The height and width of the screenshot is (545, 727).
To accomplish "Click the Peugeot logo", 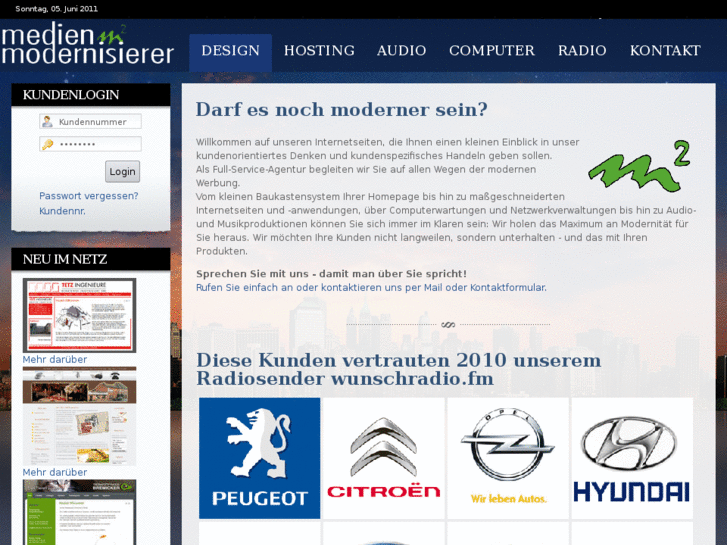I will pos(260,458).
